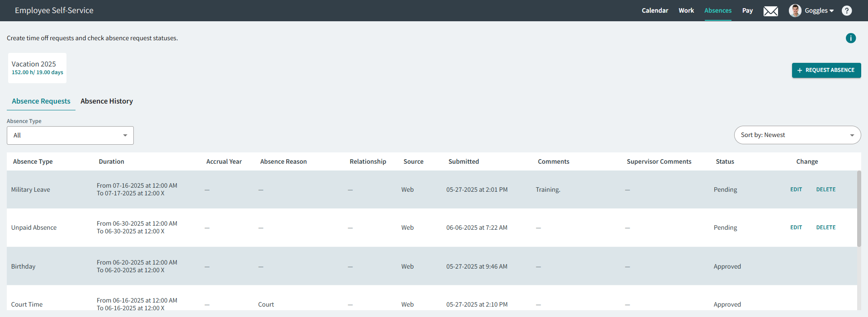Open the mail envelope icon
This screenshot has width=868, height=317.
coord(770,11)
